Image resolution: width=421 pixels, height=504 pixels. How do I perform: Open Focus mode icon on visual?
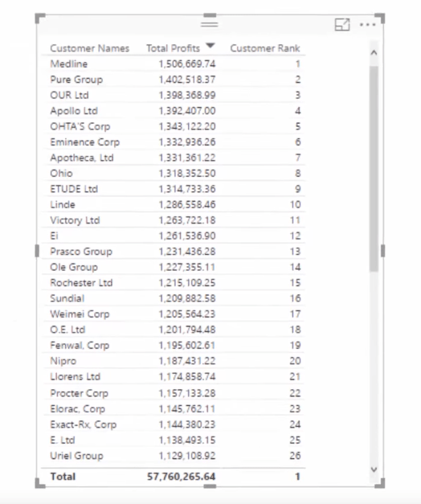click(x=342, y=25)
